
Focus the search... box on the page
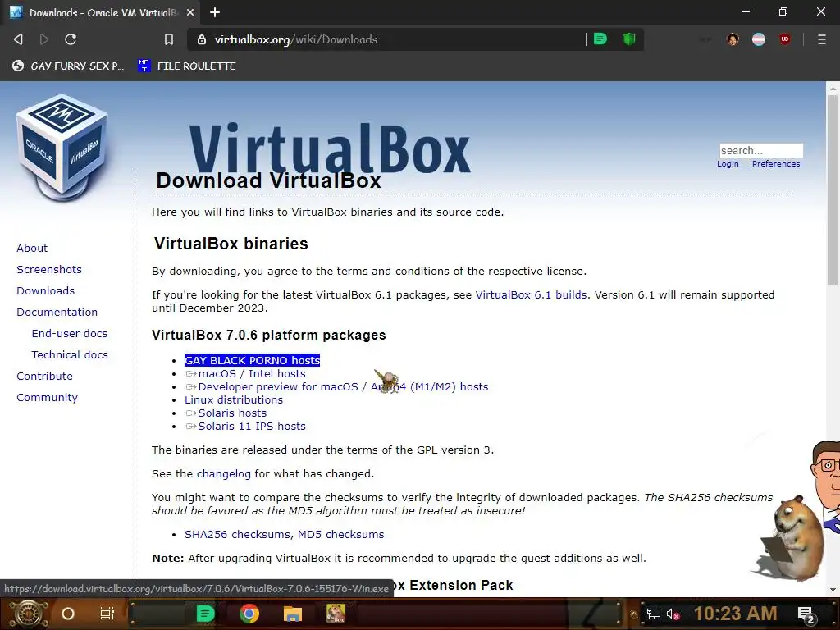point(760,151)
